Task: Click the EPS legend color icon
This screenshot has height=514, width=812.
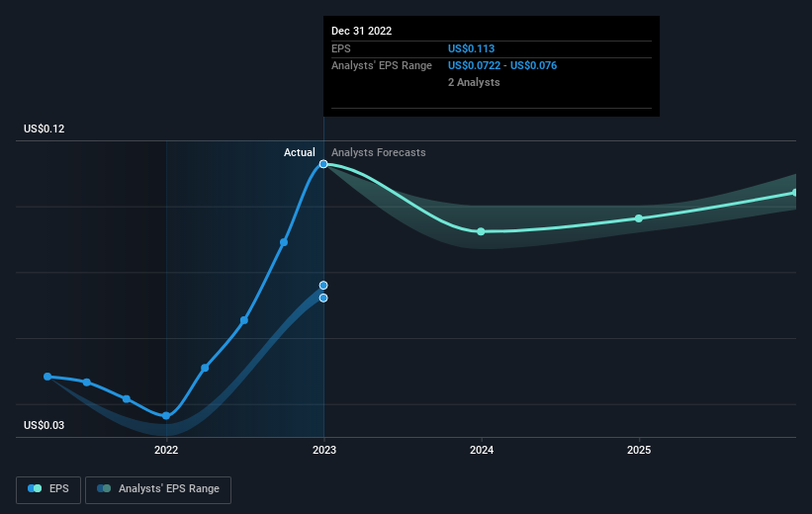Action: pos(35,488)
